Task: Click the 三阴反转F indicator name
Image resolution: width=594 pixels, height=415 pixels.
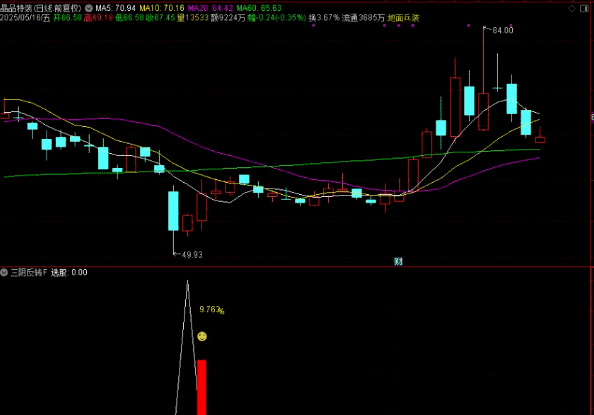Action: pyautogui.click(x=29, y=272)
